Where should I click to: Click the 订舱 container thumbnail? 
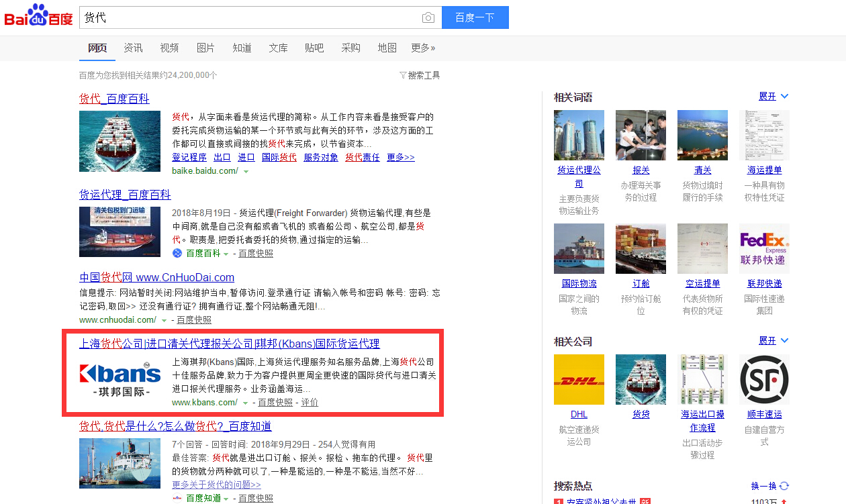coord(641,248)
